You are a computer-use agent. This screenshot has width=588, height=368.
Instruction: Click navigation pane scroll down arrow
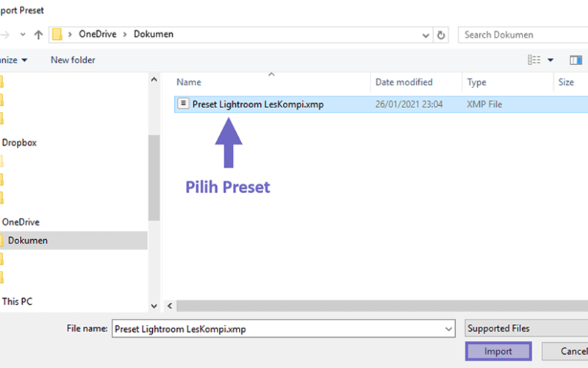click(x=154, y=306)
